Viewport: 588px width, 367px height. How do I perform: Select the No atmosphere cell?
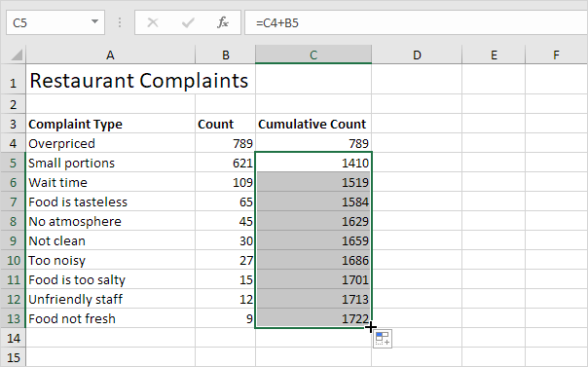click(x=110, y=221)
